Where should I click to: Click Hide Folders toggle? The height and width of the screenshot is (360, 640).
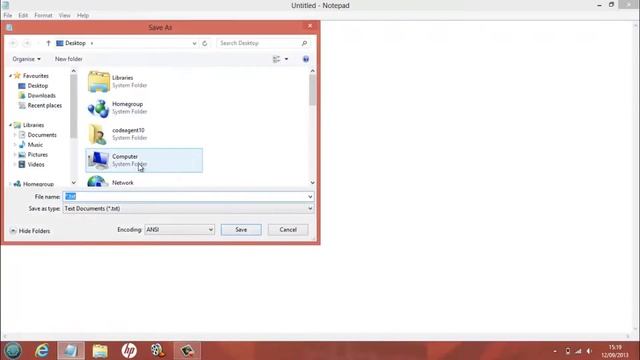point(30,231)
